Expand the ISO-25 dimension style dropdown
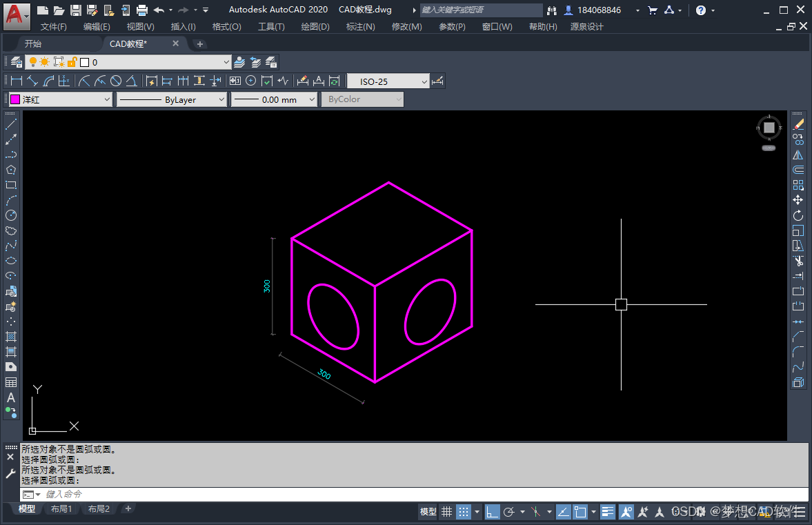 [x=388, y=81]
